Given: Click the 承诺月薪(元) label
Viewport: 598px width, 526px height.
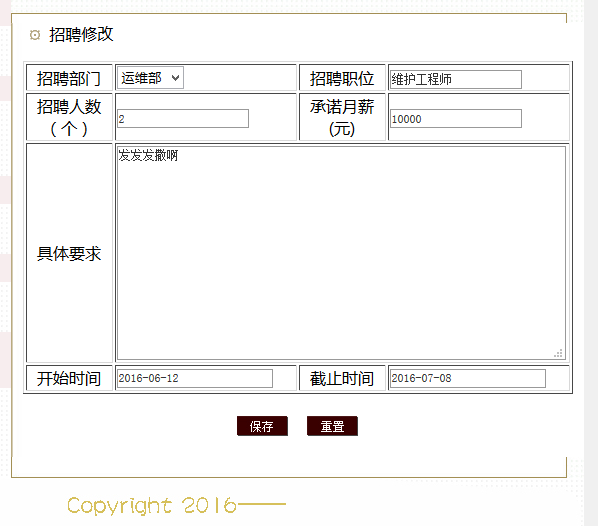Looking at the screenshot, I should [342, 117].
